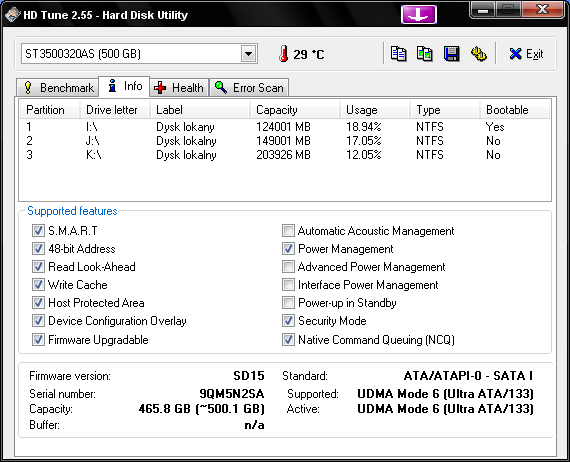The height and width of the screenshot is (462, 570).
Task: Click the 12.05% usage value
Action: coord(364,155)
